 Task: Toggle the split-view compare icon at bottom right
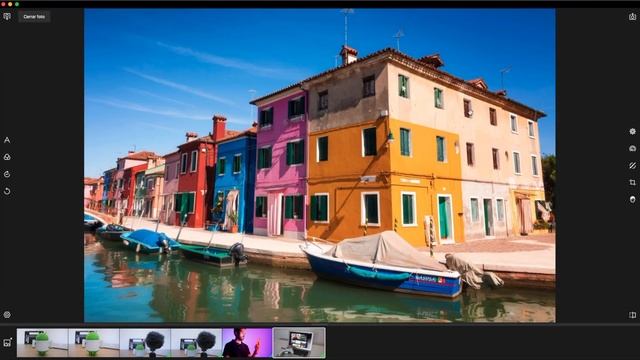[x=632, y=315]
